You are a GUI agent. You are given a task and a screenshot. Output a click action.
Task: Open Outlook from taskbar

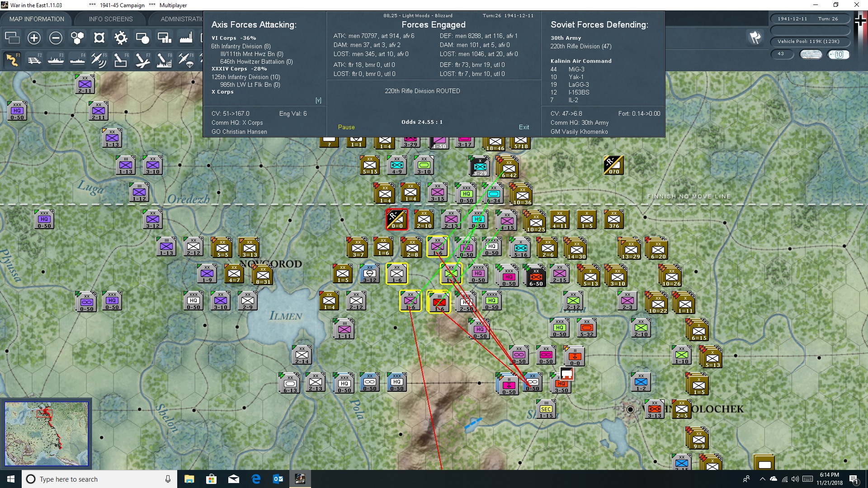pos(278,479)
